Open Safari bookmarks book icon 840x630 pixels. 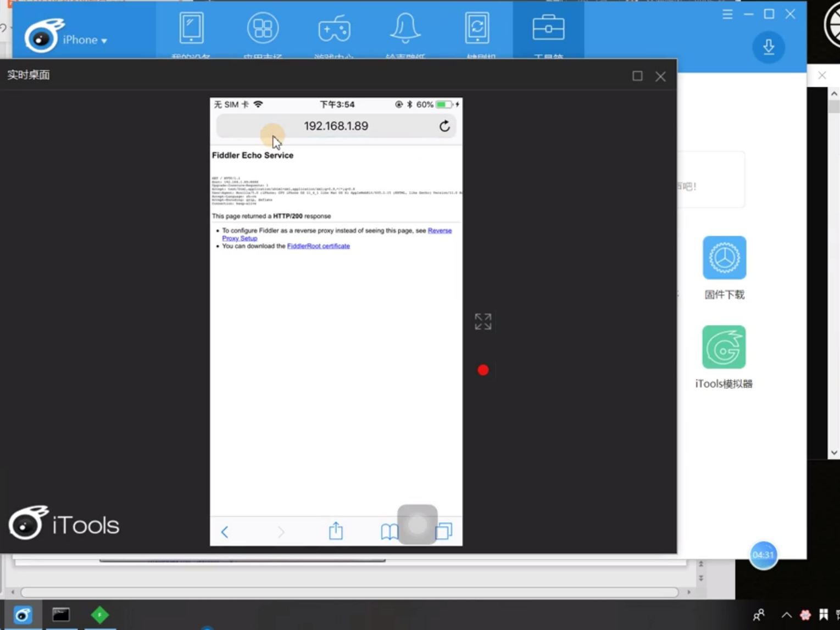(x=389, y=531)
